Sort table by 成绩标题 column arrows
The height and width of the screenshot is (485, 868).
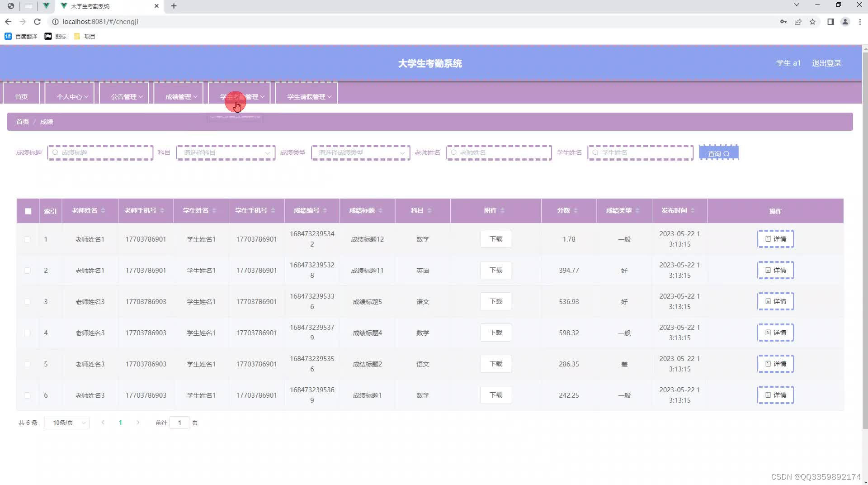coord(380,210)
